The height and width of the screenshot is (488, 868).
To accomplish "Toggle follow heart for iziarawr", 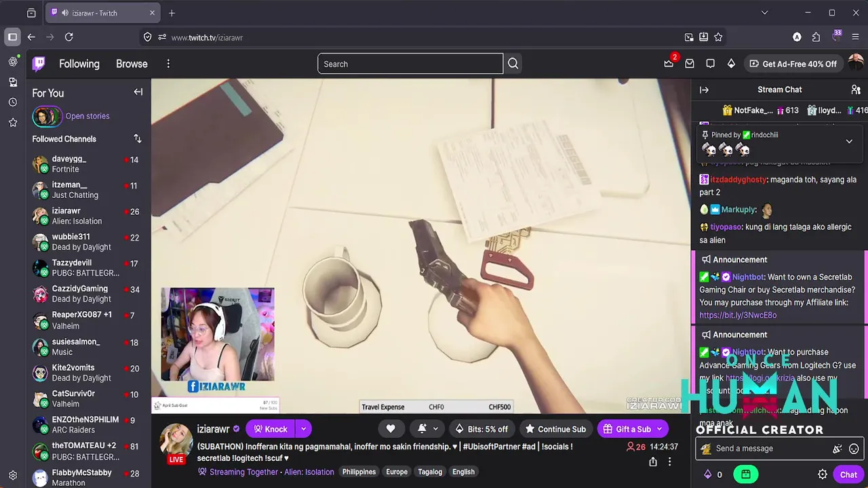I will pos(391,429).
